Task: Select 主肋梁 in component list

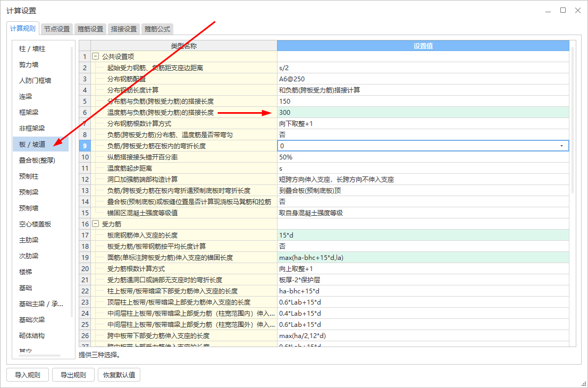Action: pyautogui.click(x=41, y=240)
